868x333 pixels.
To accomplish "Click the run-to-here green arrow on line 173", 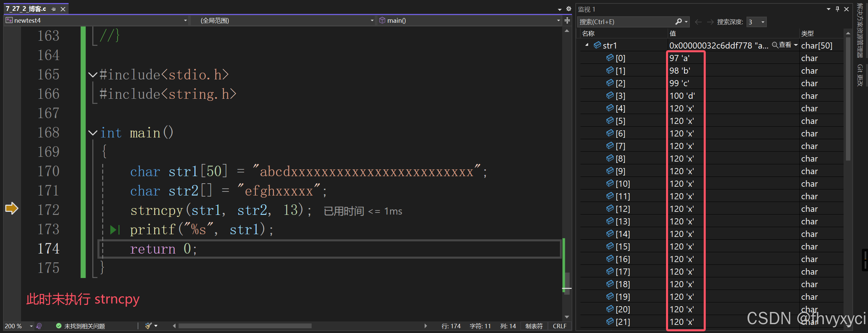I will pyautogui.click(x=115, y=230).
